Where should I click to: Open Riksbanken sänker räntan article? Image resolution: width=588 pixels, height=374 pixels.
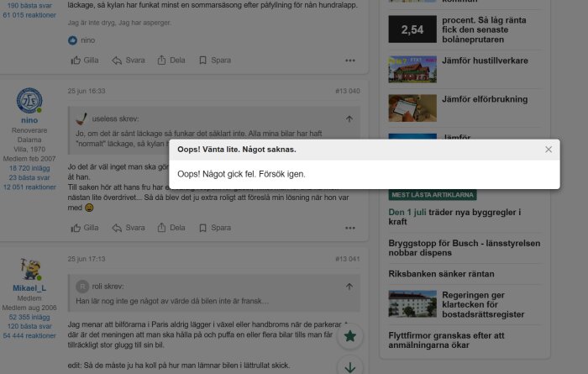coord(441,274)
